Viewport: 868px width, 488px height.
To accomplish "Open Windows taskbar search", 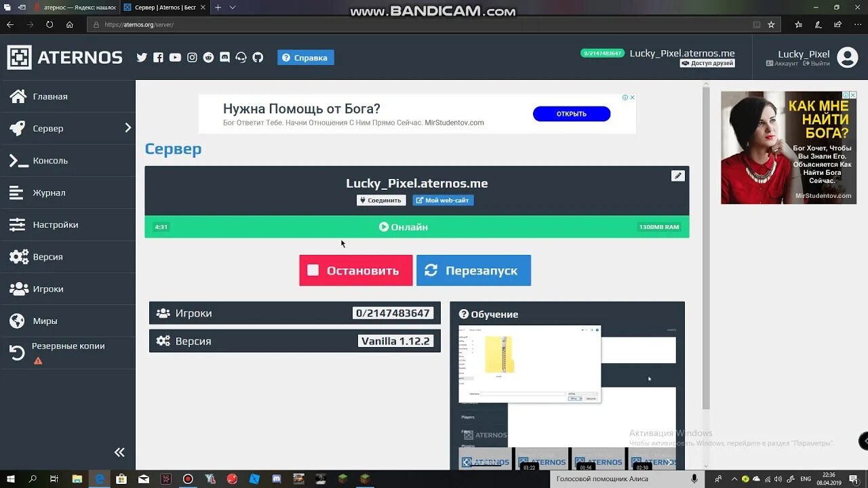I will point(33,479).
